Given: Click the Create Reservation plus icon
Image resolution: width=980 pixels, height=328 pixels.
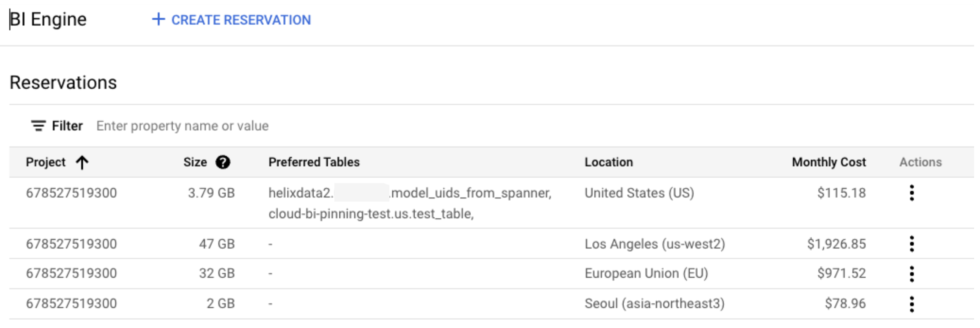Looking at the screenshot, I should pos(158,19).
